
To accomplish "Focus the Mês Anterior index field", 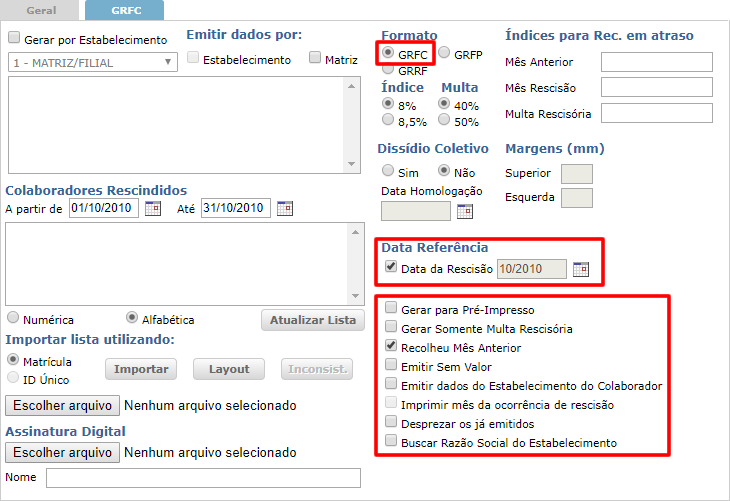I will [656, 62].
